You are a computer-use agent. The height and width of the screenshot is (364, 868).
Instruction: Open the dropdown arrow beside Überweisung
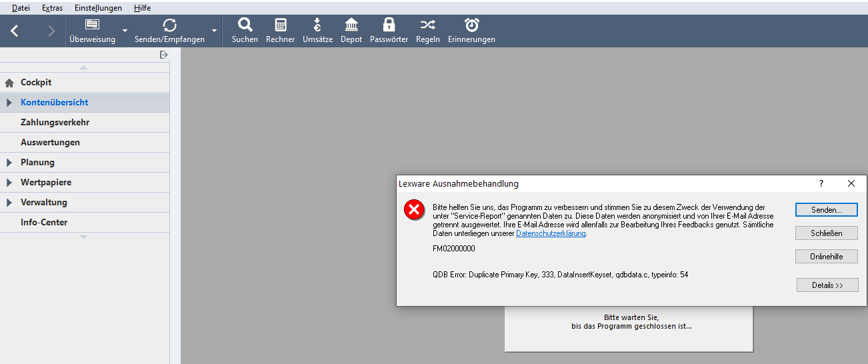coord(125,31)
